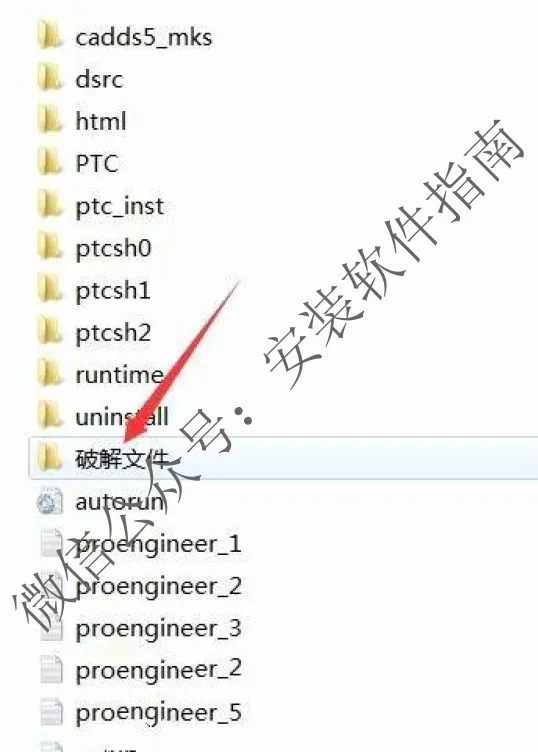
Task: Select the proengineer_1 file label
Action: pyautogui.click(x=158, y=545)
